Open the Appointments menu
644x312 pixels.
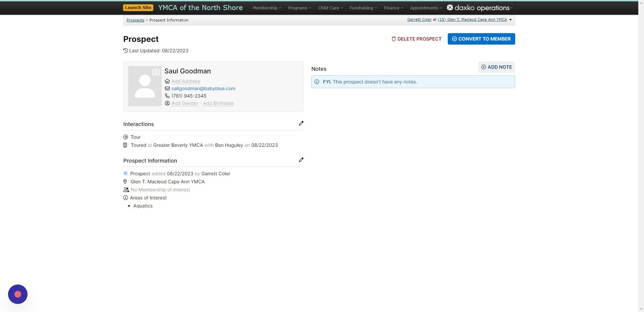(426, 8)
